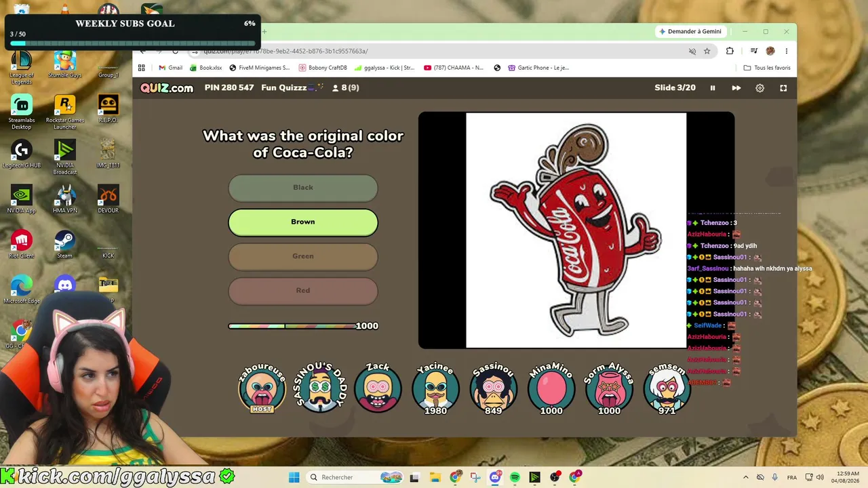Select the Sassinou player avatar
Viewport: 868px width, 488px height.
click(x=494, y=388)
